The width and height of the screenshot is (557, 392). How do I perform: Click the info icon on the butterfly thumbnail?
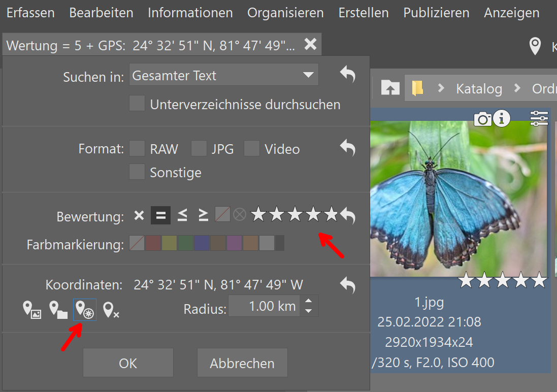pos(502,118)
